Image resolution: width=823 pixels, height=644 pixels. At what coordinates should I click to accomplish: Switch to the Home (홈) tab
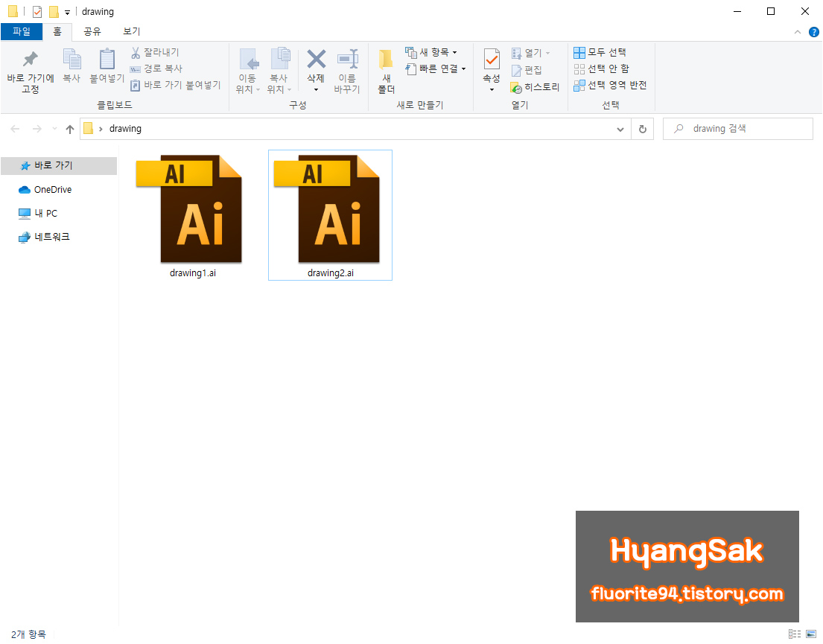coord(57,31)
